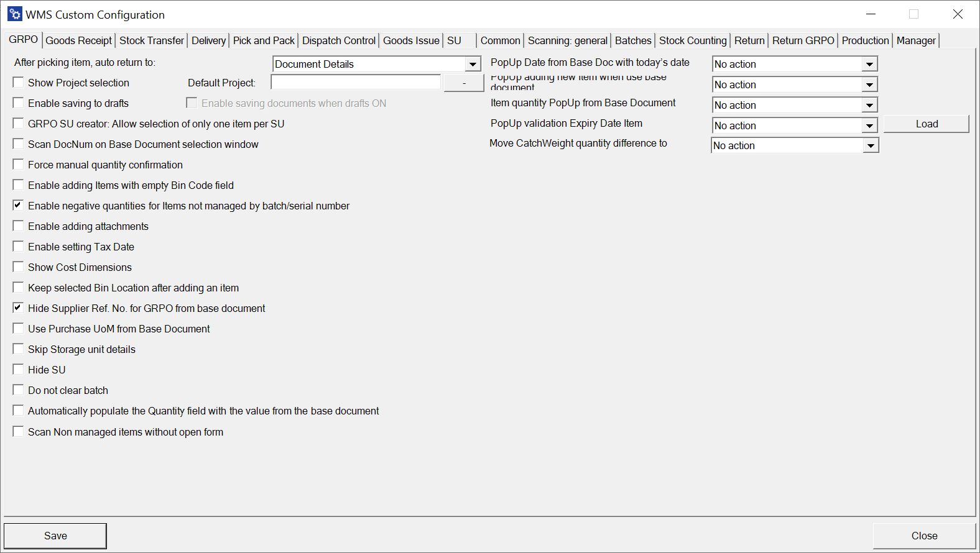This screenshot has height=553, width=980.
Task: Expand PopUp validation Expiry Date Item dropdown
Action: 869,126
